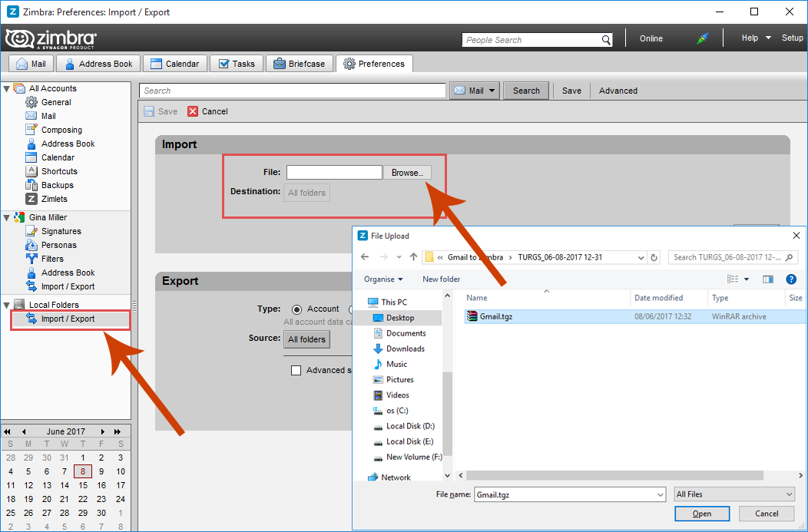Click Cancel in File Upload dialog
The height and width of the screenshot is (532, 808).
click(x=767, y=514)
